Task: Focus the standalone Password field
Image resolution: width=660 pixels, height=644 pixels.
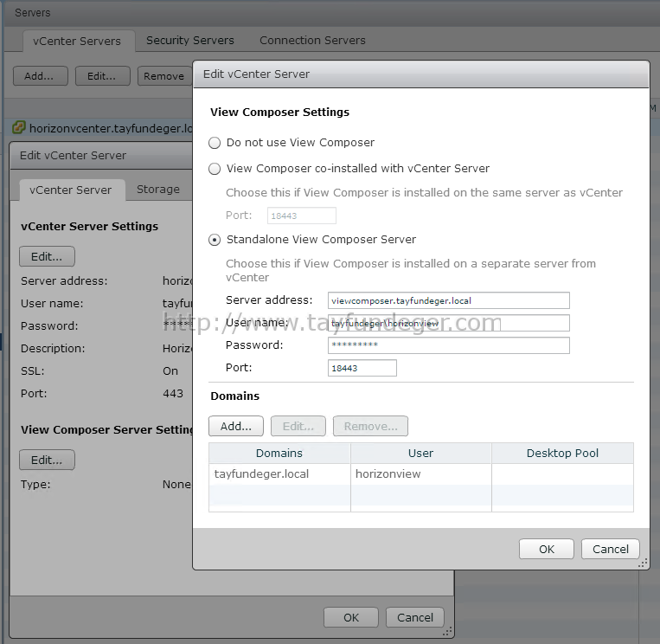Action: click(x=449, y=345)
